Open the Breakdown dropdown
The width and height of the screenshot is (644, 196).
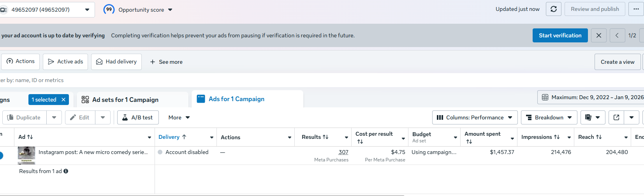tap(549, 117)
